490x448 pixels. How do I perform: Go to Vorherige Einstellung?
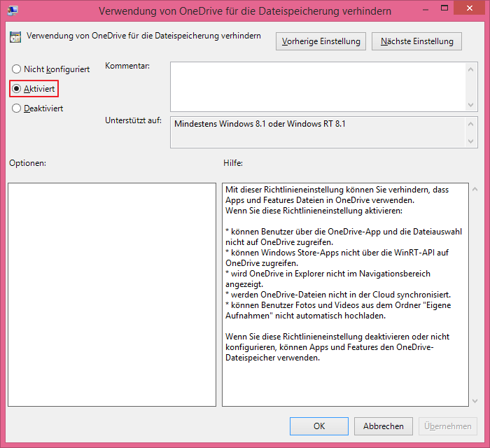(321, 41)
